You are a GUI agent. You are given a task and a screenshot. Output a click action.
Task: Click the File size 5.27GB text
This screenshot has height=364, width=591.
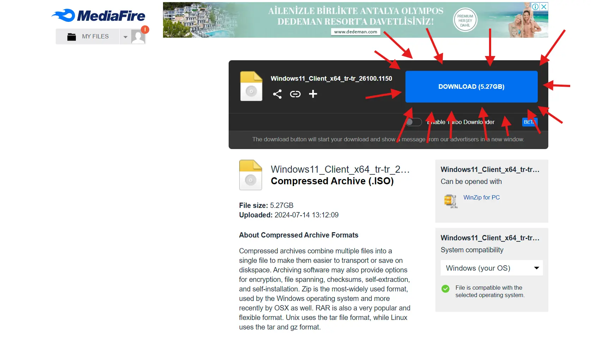click(266, 205)
